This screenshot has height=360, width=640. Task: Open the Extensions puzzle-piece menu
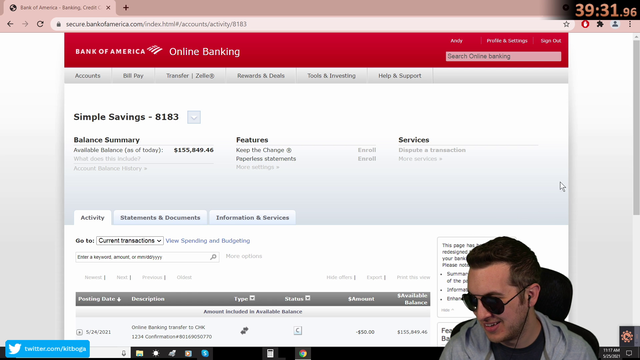point(600,24)
